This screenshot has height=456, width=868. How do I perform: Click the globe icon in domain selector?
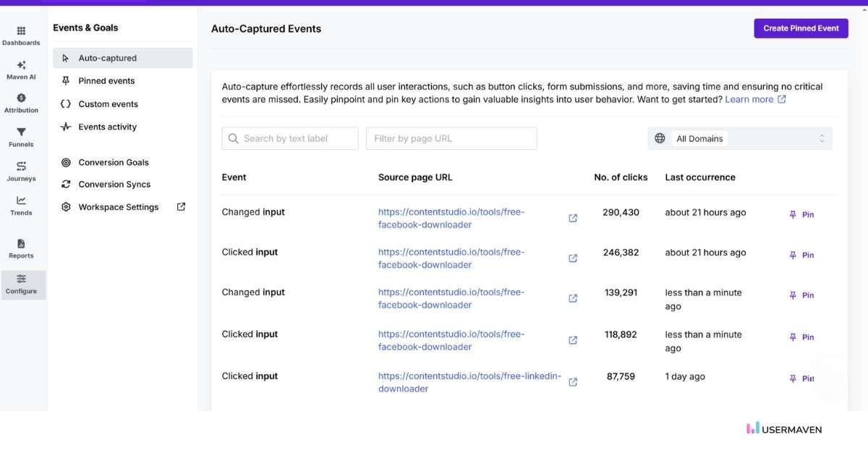point(660,138)
